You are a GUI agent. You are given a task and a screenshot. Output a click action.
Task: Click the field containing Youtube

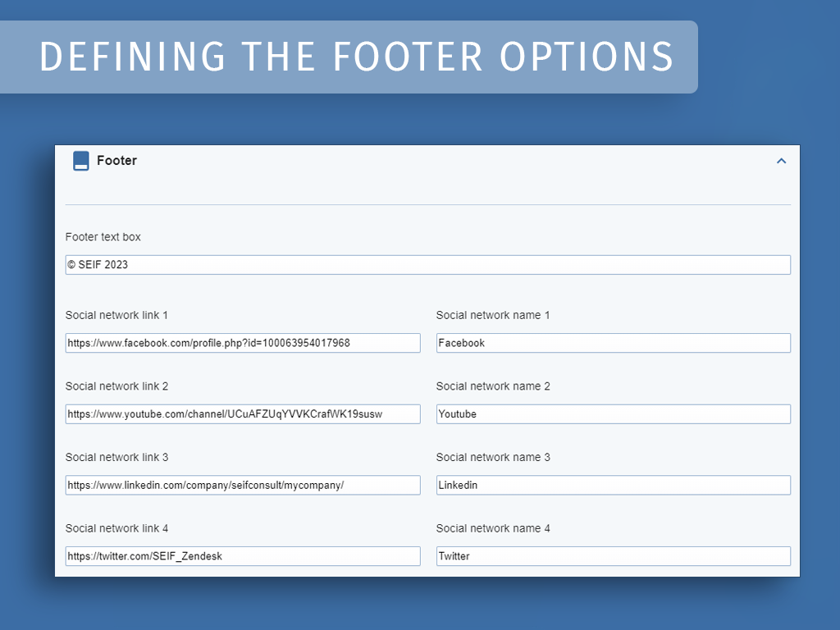613,413
